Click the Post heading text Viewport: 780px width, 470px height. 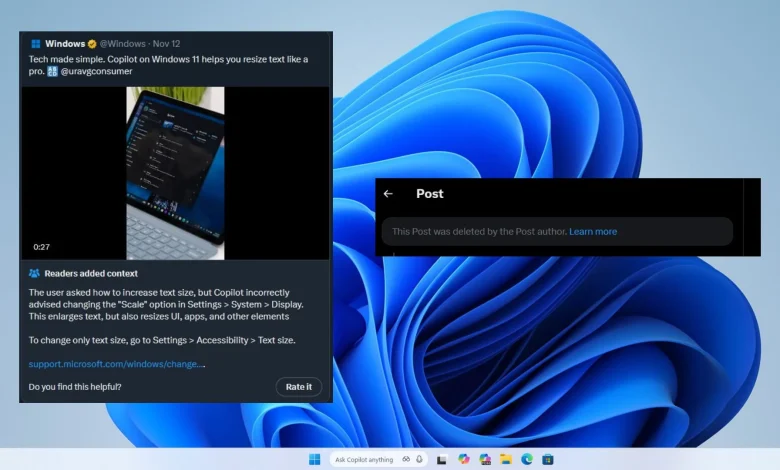point(430,194)
